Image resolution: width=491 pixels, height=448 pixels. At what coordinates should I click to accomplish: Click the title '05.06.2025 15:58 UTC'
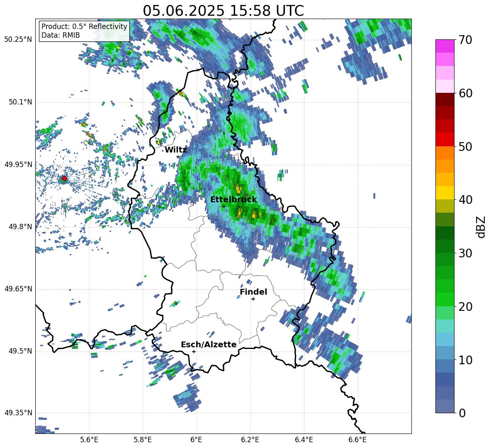(223, 11)
